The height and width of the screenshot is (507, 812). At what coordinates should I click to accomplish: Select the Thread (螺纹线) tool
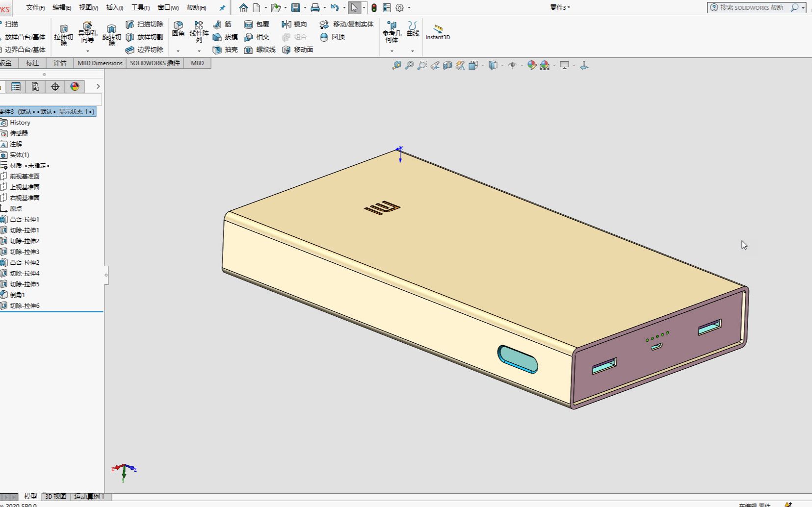tap(260, 50)
